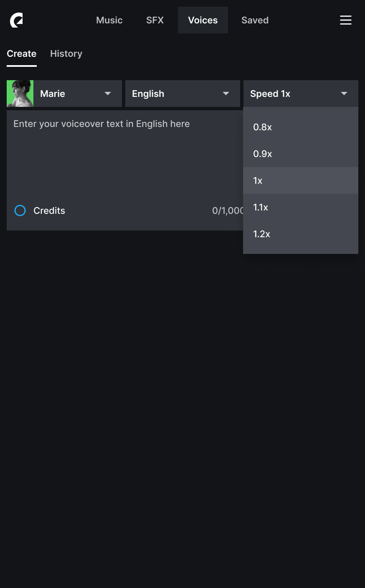Choose the 1x speed option
This screenshot has width=365, height=588.
(301, 180)
